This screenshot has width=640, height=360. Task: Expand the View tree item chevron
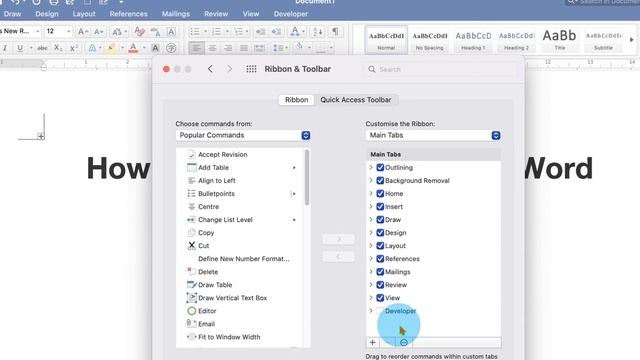(371, 298)
